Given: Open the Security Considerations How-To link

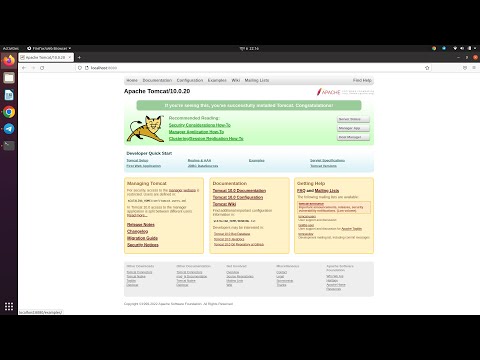Looking at the screenshot, I should [200, 125].
